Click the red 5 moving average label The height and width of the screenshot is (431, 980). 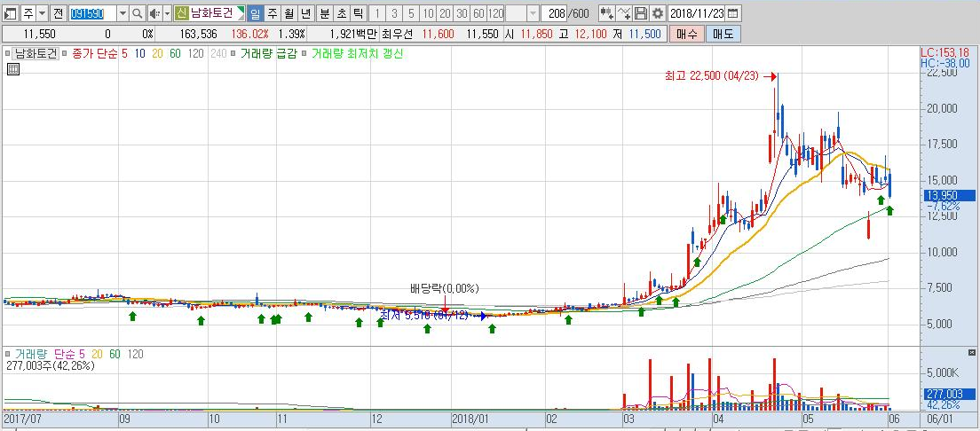pos(123,54)
